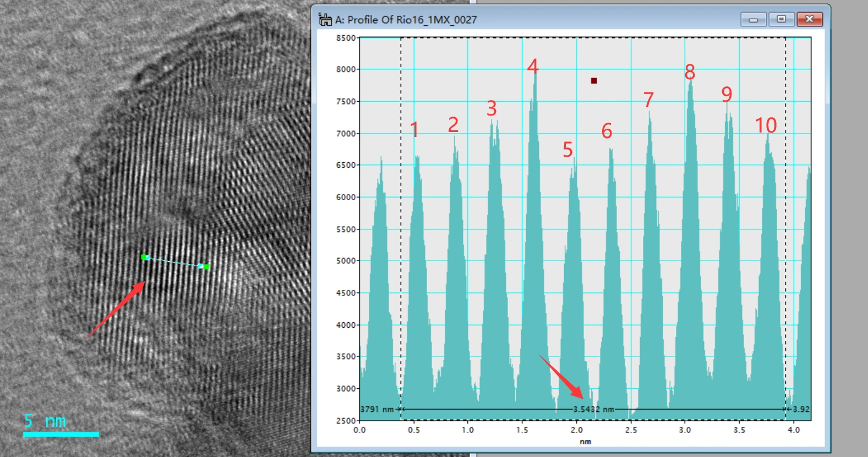Click the red arrow on the TEM image
Viewport: 868px width, 457px height.
[117, 309]
